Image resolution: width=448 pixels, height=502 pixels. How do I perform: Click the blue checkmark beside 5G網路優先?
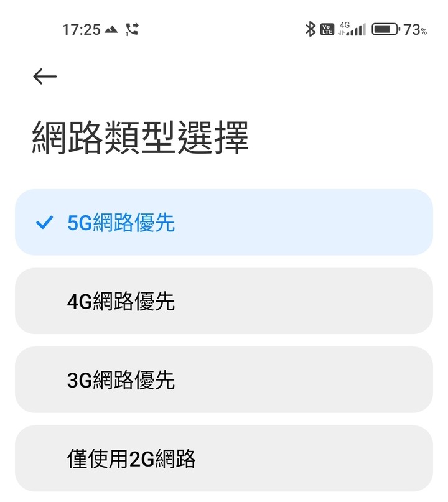click(44, 223)
